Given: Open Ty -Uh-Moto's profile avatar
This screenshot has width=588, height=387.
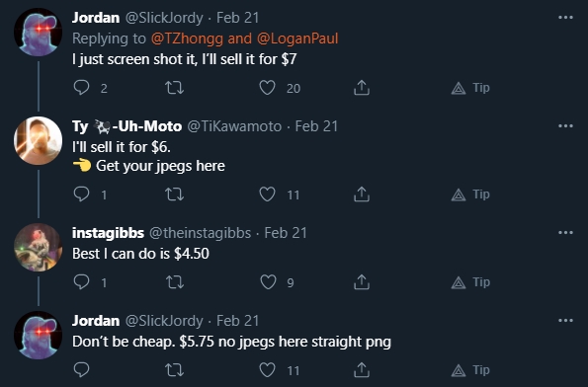Looking at the screenshot, I should tap(38, 140).
